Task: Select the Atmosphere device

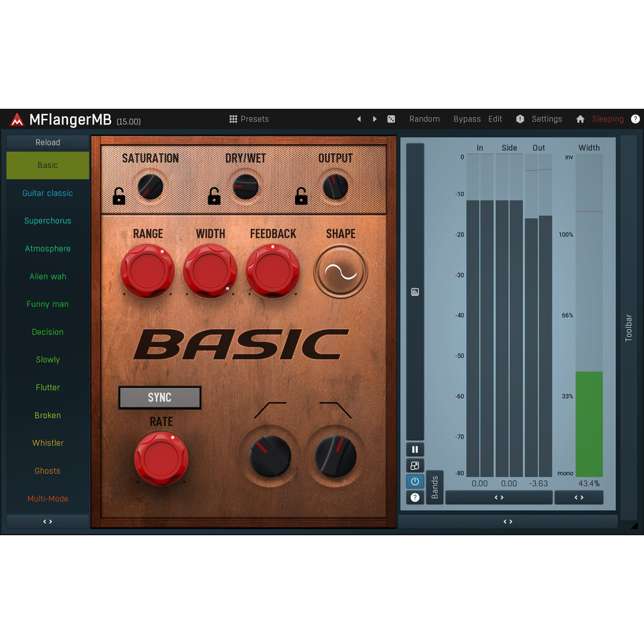Action: (48, 248)
